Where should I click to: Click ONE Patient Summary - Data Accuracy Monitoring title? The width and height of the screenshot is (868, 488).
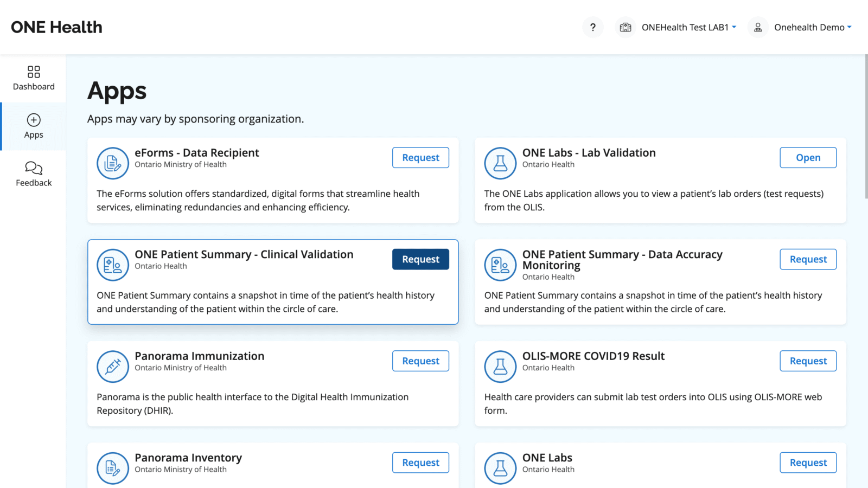pyautogui.click(x=622, y=260)
